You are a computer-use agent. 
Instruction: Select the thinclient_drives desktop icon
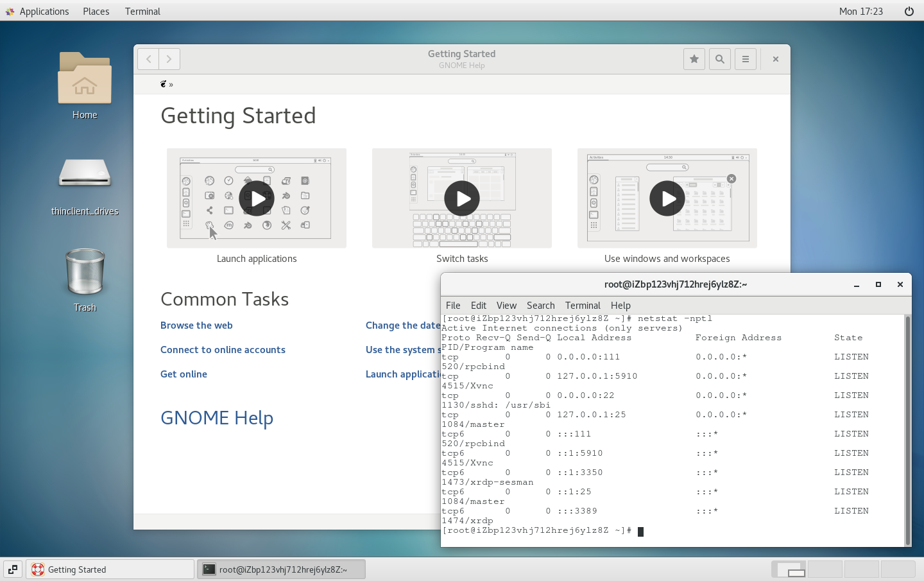[85, 186]
